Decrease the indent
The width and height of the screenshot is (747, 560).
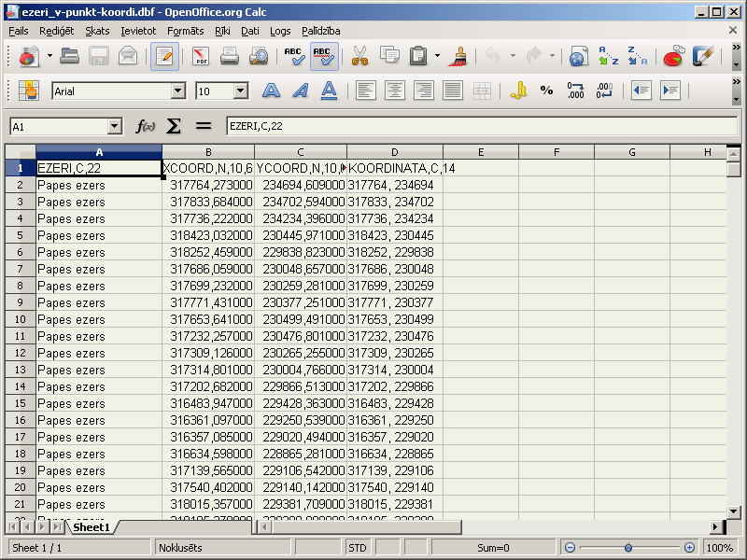coord(641,91)
